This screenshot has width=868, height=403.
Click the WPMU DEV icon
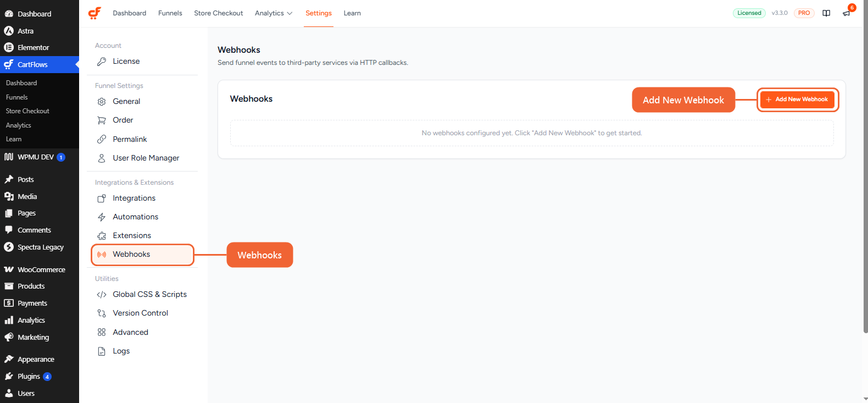tap(9, 157)
